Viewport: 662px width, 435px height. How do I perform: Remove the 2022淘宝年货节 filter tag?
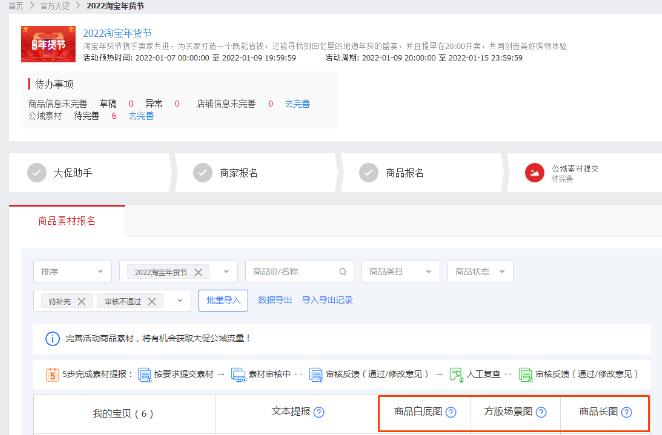pyautogui.click(x=198, y=272)
